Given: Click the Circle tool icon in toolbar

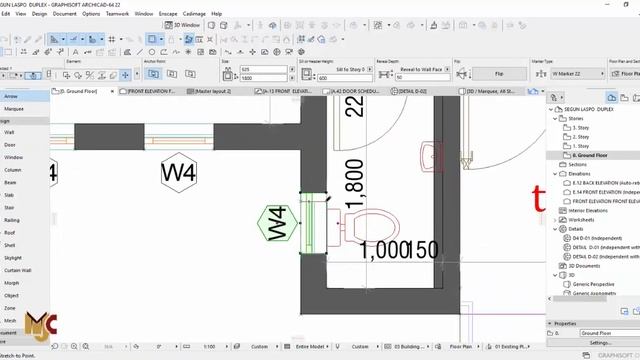Looking at the screenshot, I should (152, 52).
